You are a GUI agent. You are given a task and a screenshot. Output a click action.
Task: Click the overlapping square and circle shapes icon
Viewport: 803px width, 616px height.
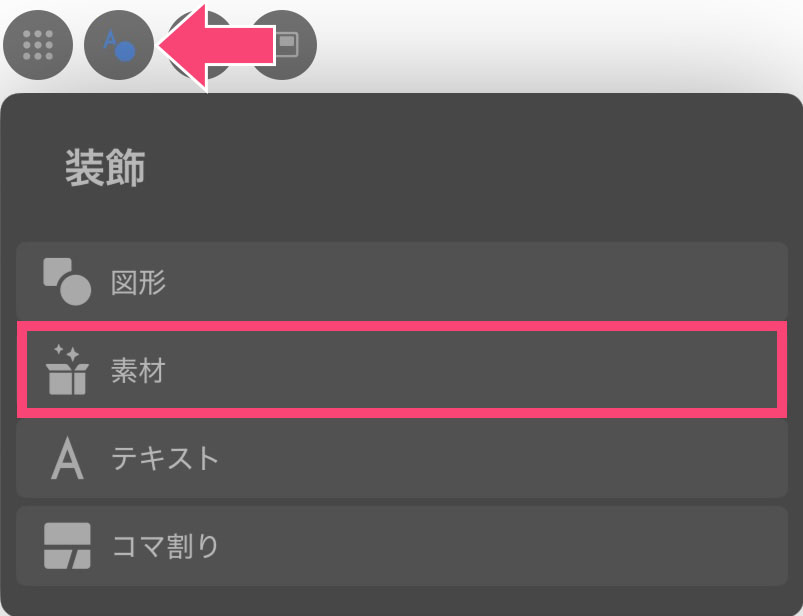[x=67, y=282]
